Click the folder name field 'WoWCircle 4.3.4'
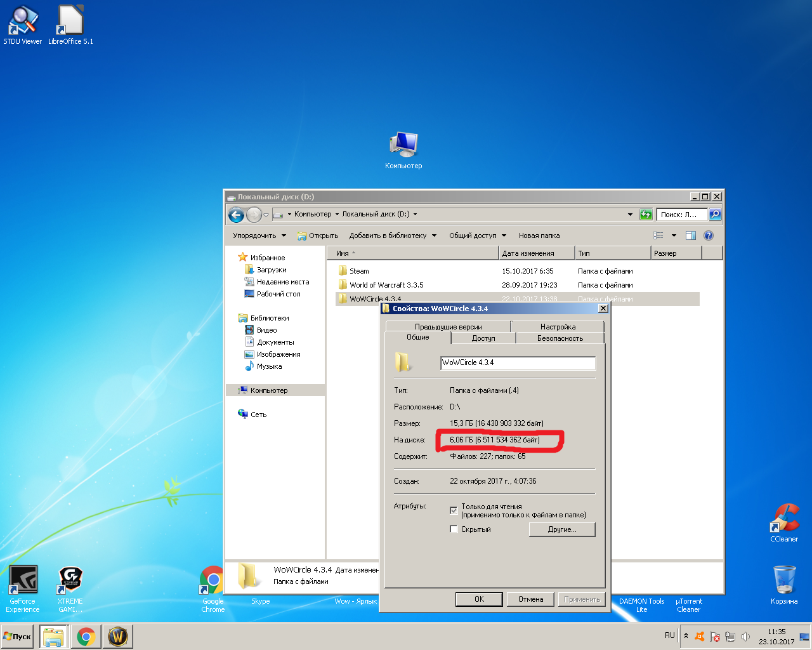The width and height of the screenshot is (812, 650). [518, 363]
